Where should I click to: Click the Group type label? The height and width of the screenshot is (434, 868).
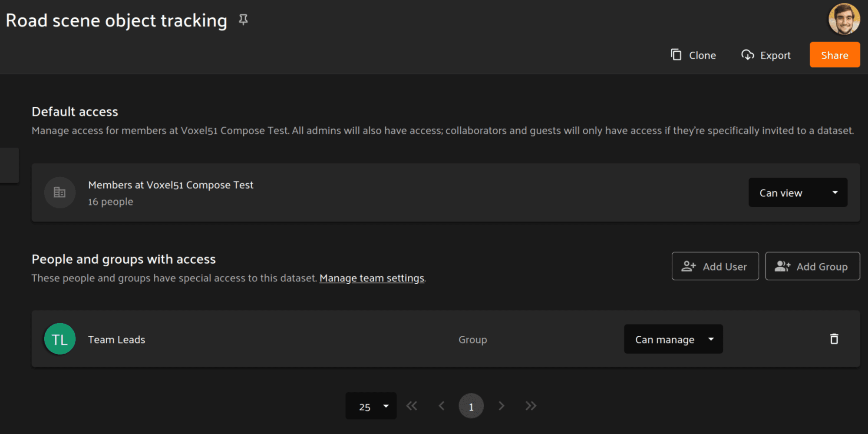473,340
